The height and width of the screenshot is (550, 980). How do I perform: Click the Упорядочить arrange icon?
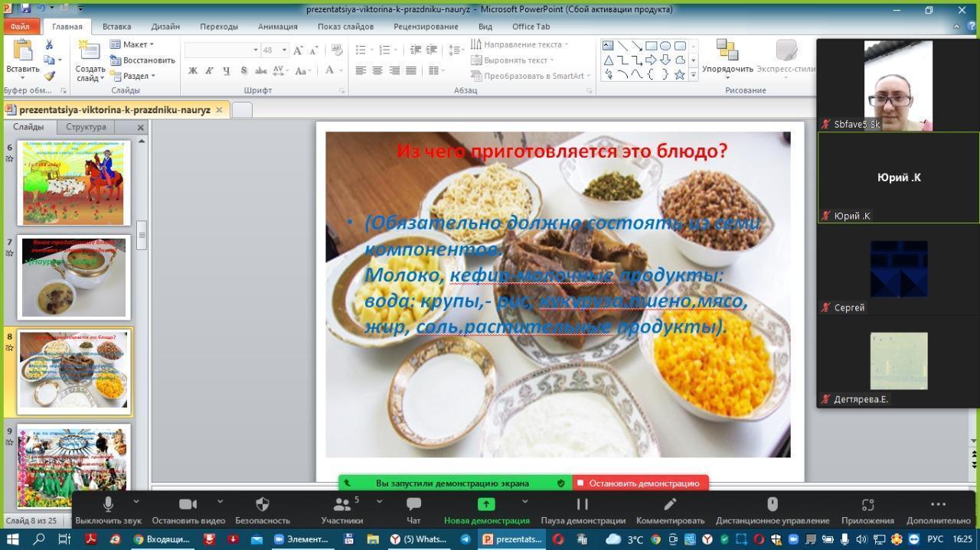pos(727,50)
